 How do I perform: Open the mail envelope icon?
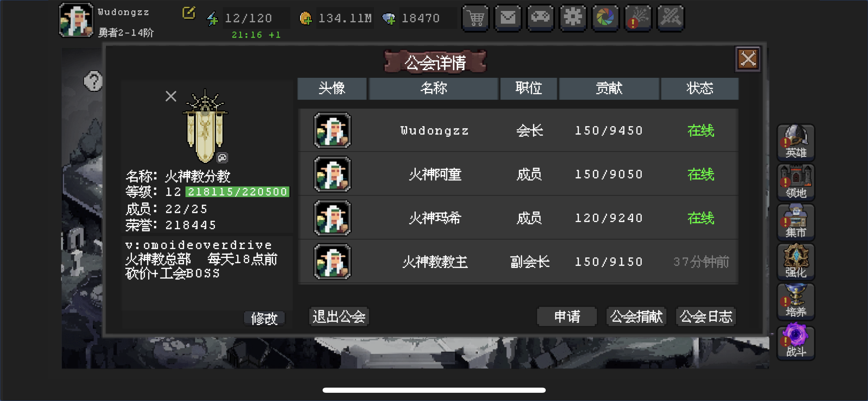[x=508, y=18]
